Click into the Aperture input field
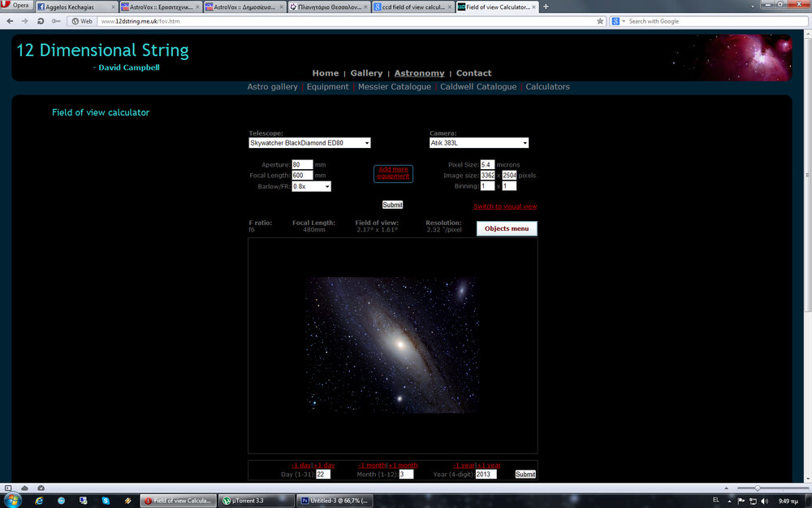 tap(302, 164)
